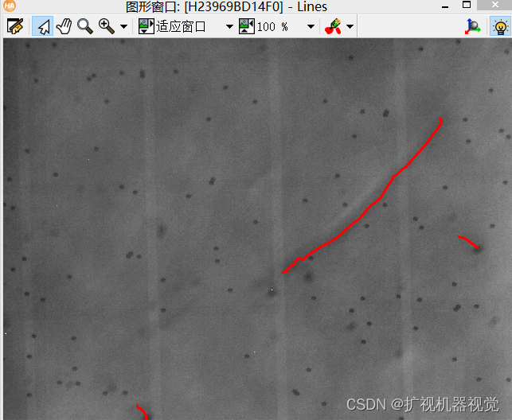Activate the hand pan tool
Viewport: 512px width, 420px height.
click(64, 26)
